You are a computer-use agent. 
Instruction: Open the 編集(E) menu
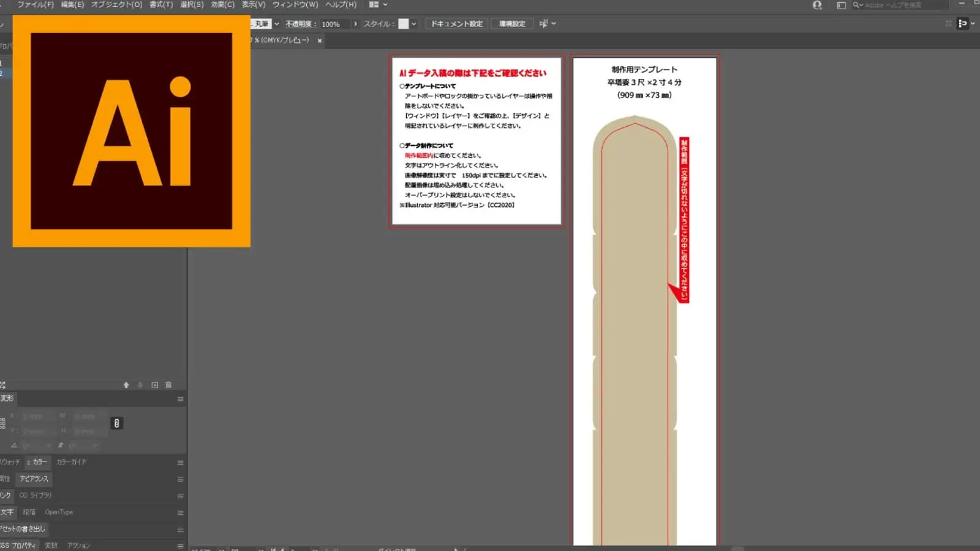[x=72, y=4]
